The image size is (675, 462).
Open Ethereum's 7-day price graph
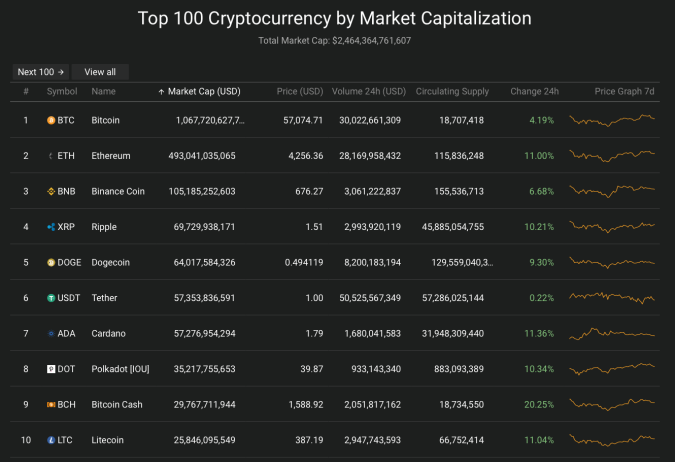point(612,156)
